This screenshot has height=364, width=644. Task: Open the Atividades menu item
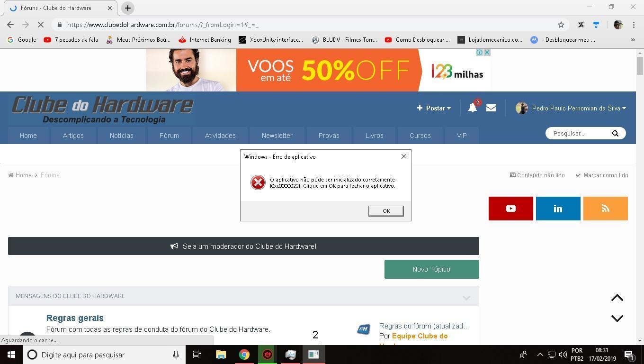(220, 136)
